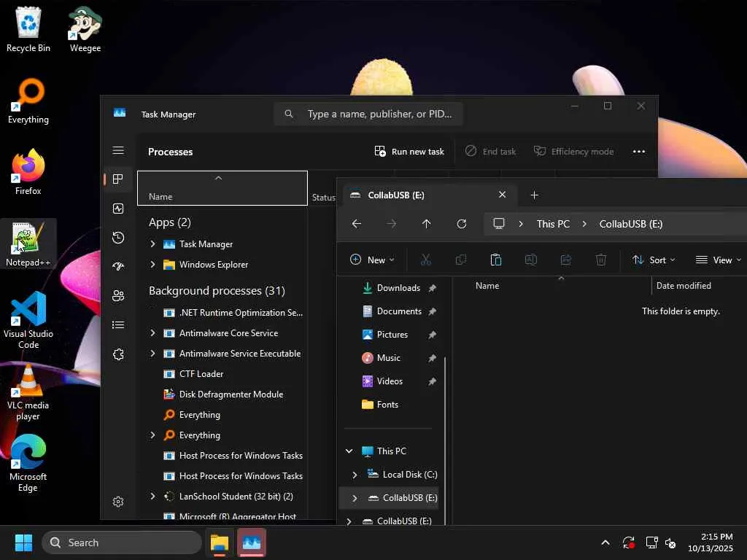
Task: Click the Cut icon in Explorer toolbar
Action: point(426,260)
